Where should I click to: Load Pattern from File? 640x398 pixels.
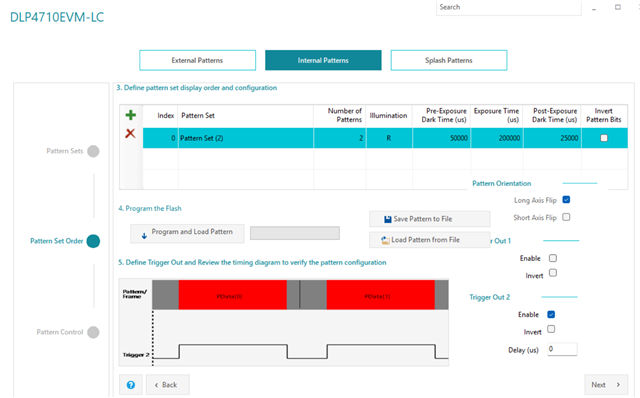coord(429,240)
